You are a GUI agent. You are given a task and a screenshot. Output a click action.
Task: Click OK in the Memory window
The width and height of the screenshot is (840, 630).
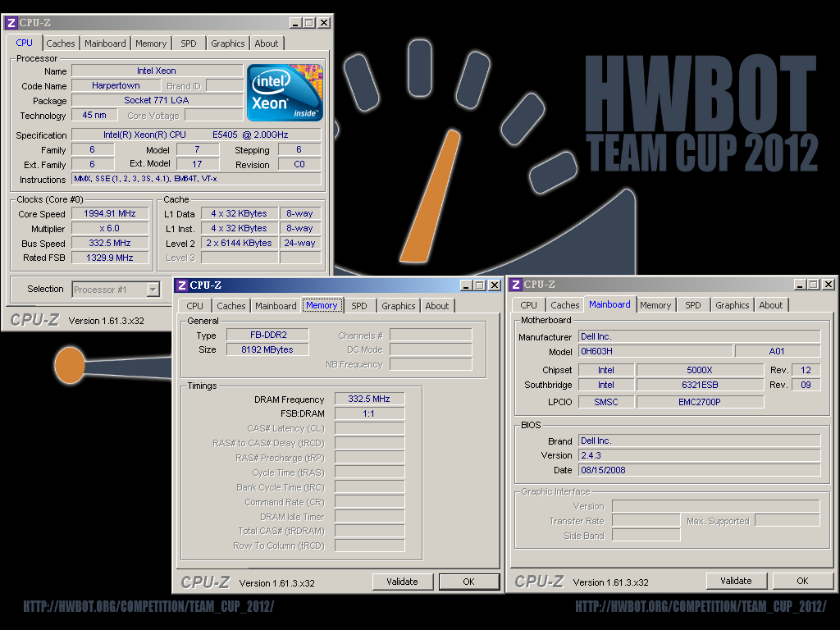click(x=468, y=582)
